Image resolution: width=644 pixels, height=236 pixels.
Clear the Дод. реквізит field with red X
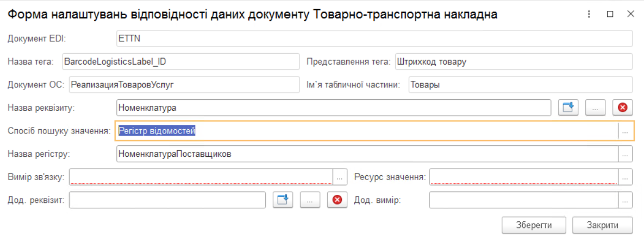[337, 200]
